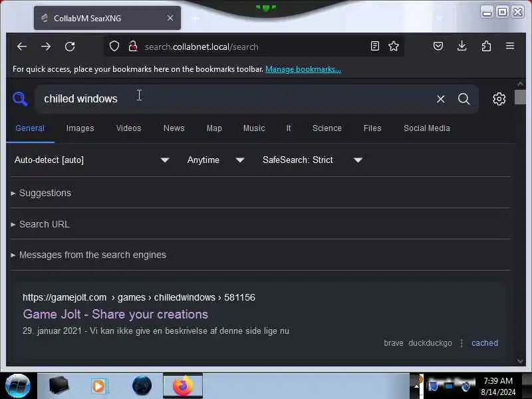Go forward to the next page
532x399 pixels.
(x=46, y=46)
